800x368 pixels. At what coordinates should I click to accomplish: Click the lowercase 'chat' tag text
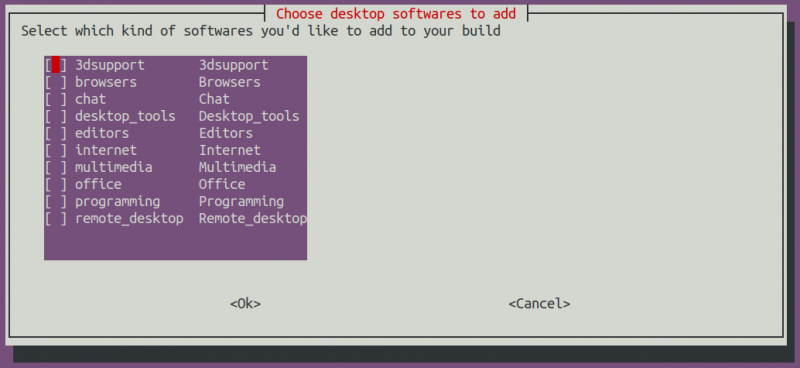90,99
